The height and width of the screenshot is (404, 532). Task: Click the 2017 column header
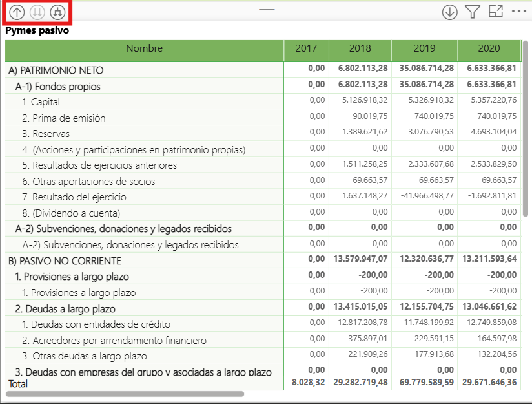(x=306, y=48)
